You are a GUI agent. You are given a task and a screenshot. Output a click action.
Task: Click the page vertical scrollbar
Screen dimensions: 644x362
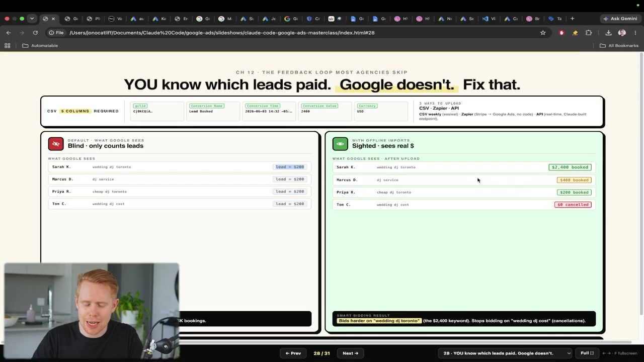click(641, 184)
